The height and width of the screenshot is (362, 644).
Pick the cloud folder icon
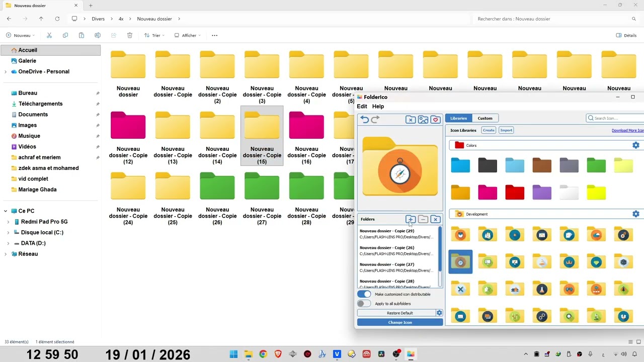pos(596,234)
